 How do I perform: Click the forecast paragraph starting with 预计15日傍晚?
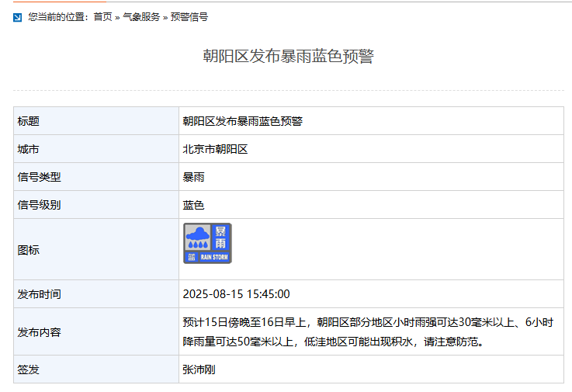point(368,331)
